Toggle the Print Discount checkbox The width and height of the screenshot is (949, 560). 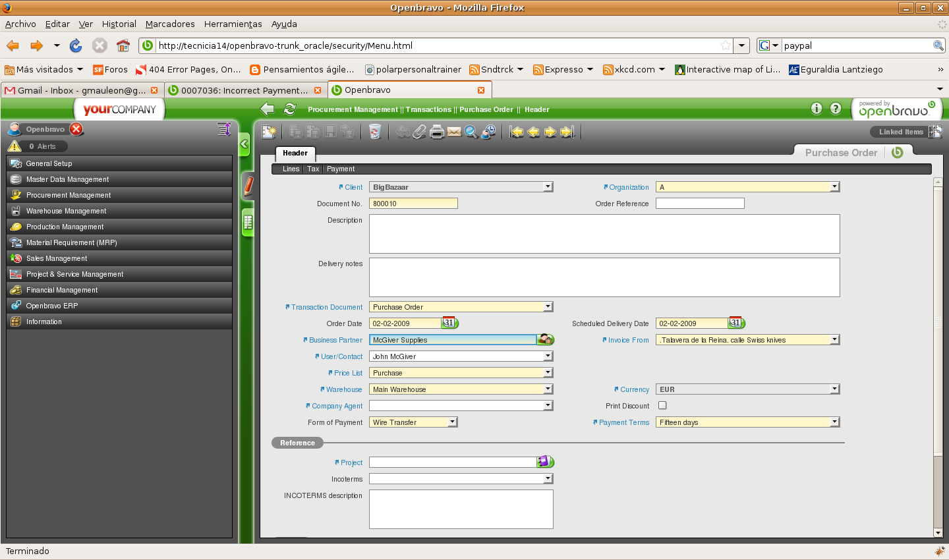[x=662, y=406]
